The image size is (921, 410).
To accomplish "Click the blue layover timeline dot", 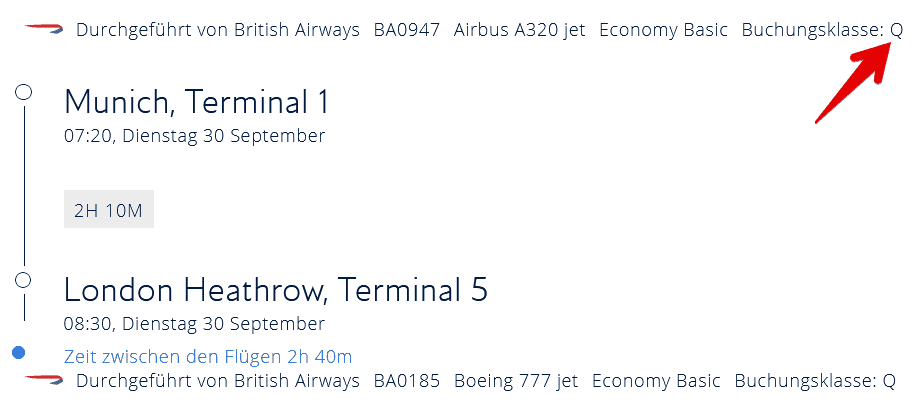I will [x=18, y=353].
